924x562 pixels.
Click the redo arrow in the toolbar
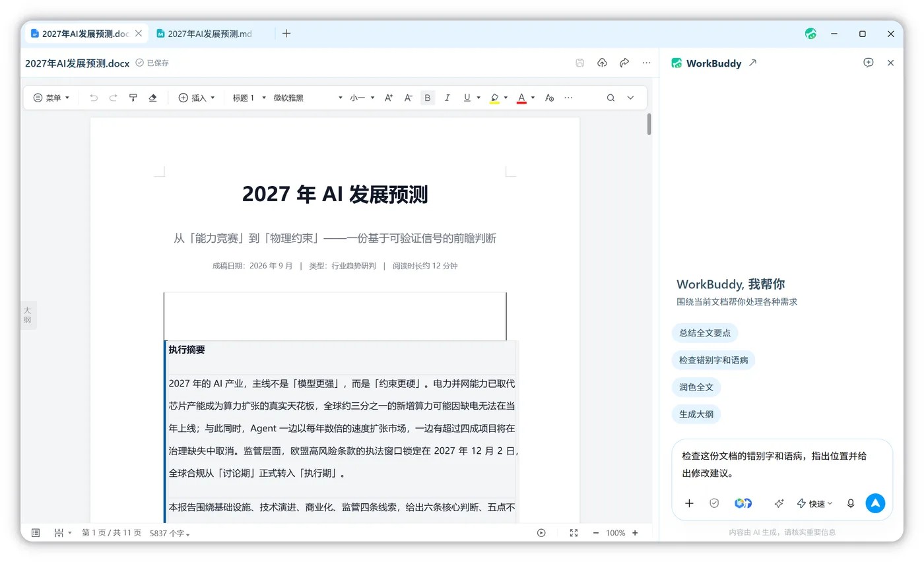[114, 98]
